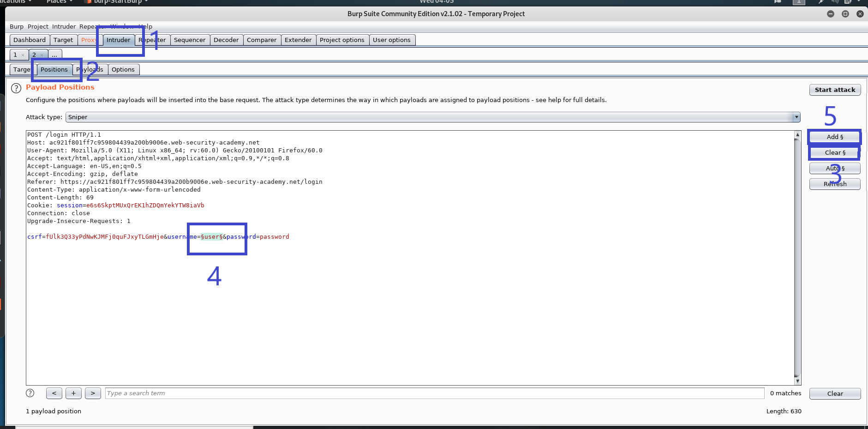Open the Project menu

pos(38,27)
